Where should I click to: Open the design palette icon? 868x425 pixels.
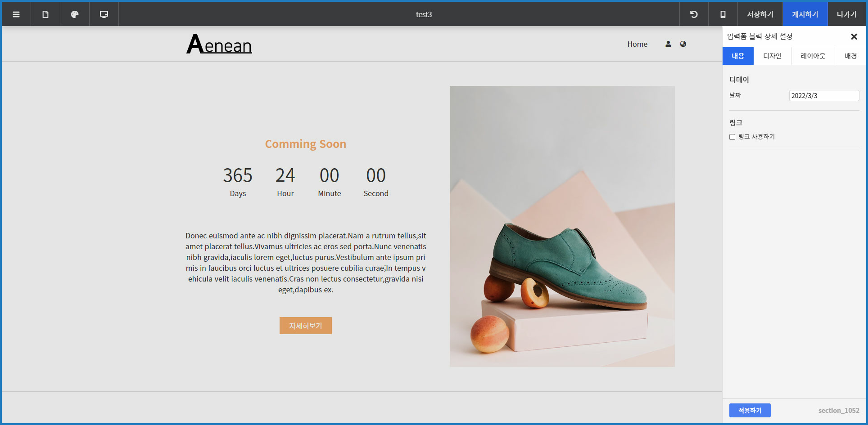(75, 14)
